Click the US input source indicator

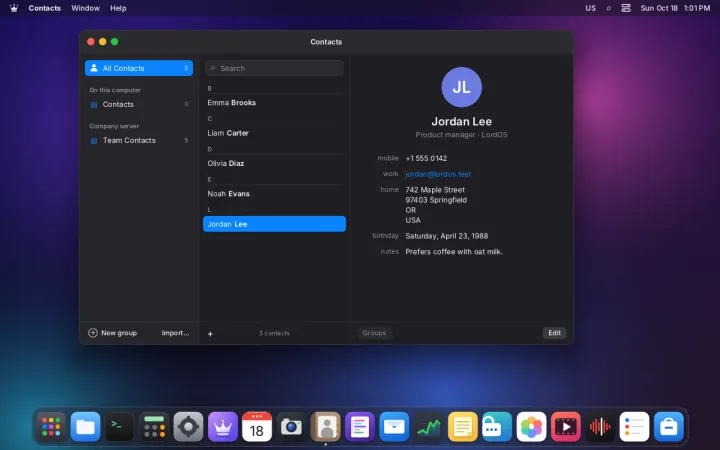point(591,8)
